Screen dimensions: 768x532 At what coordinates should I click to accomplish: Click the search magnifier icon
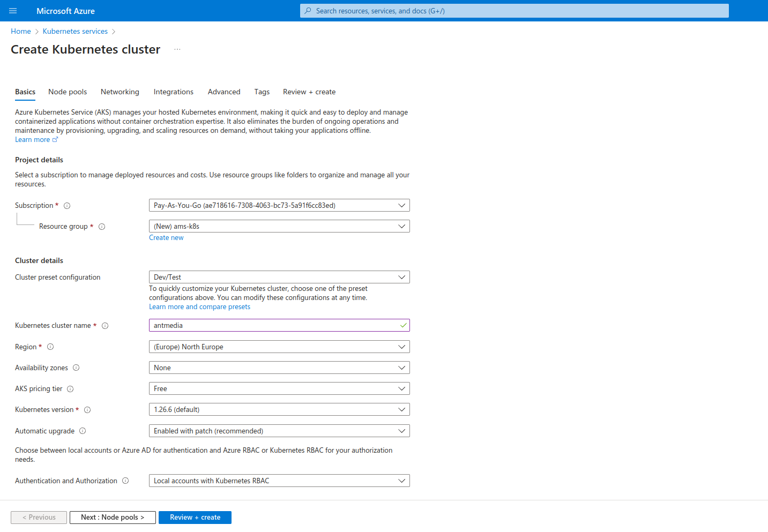pos(308,11)
